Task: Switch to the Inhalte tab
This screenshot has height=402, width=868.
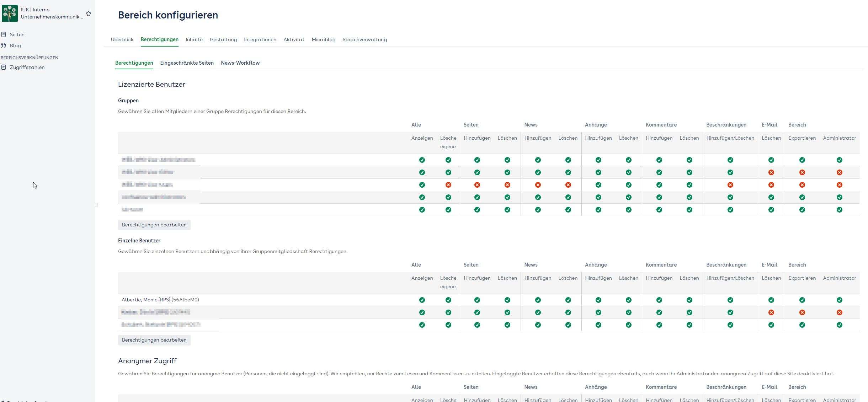Action: point(194,39)
